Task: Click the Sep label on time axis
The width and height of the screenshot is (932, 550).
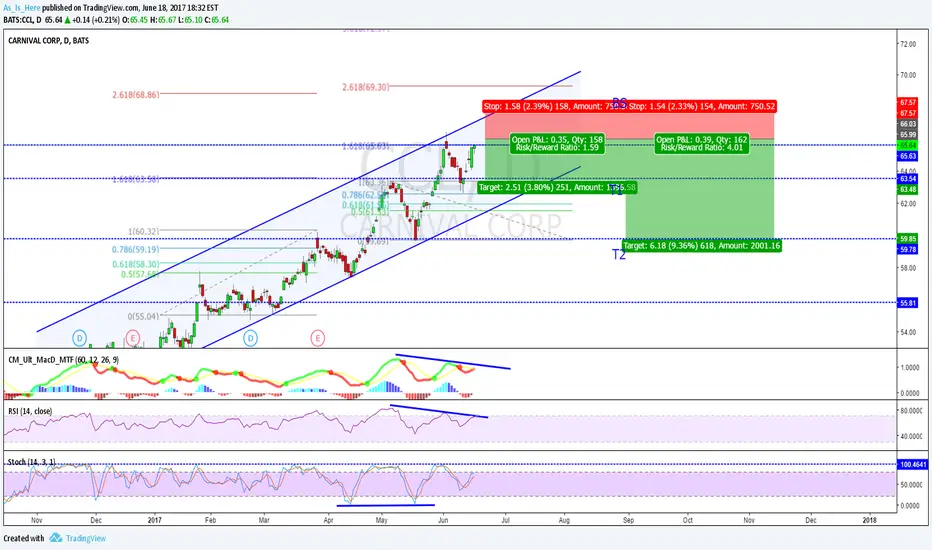Action: 628,520
